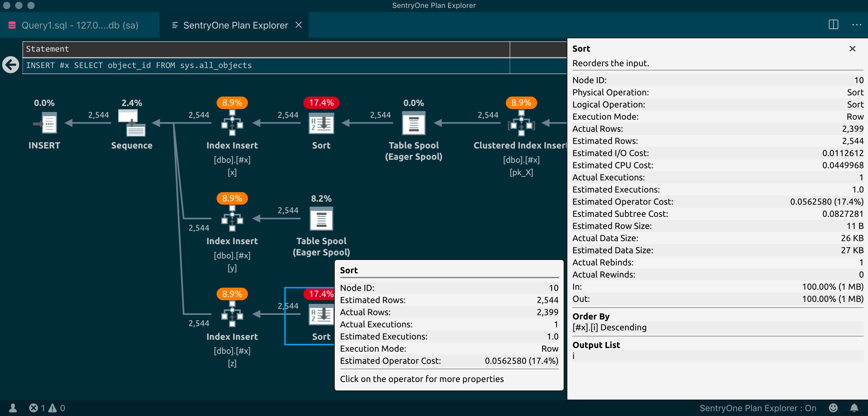Select the Index Insert [y] operator icon
Screen dimensions: 868x416
[232, 219]
